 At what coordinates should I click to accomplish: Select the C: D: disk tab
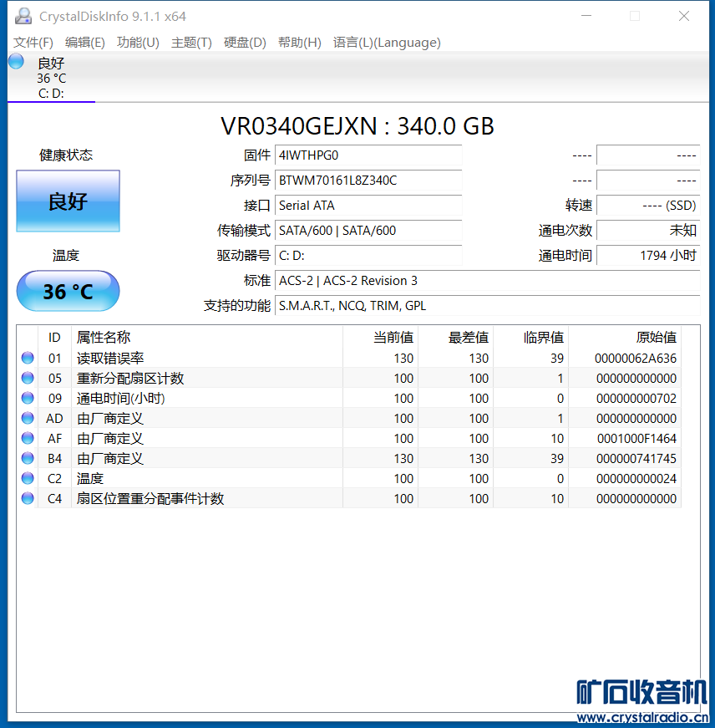(51, 78)
